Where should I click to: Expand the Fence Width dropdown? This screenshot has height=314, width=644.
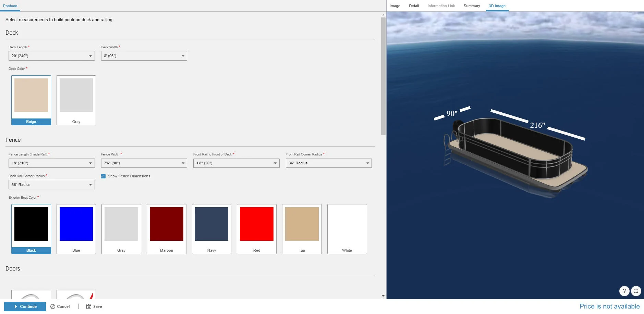(144, 163)
